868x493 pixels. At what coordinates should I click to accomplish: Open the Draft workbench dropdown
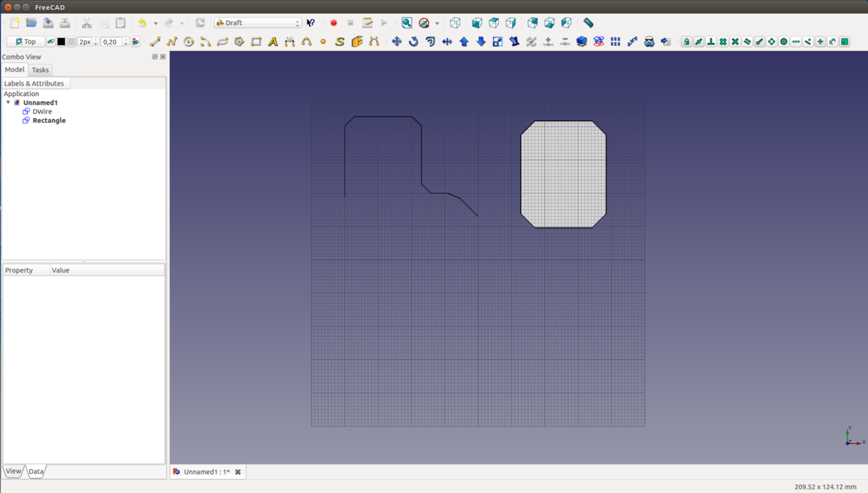258,23
